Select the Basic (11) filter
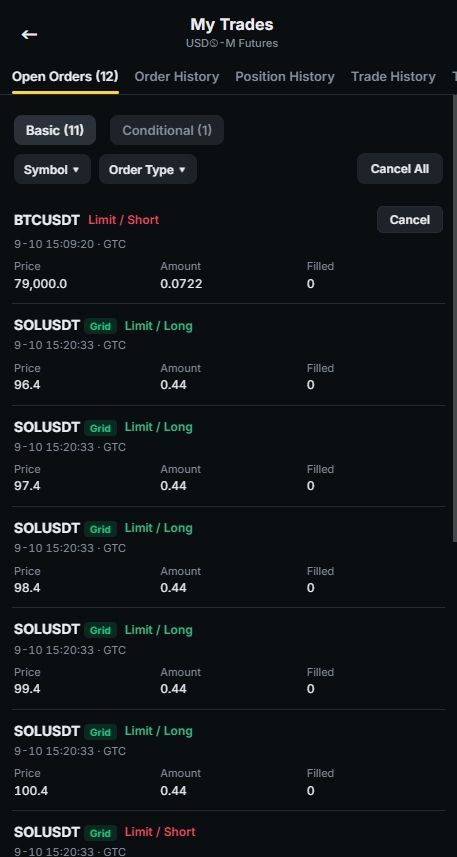The height and width of the screenshot is (857, 457). click(55, 130)
